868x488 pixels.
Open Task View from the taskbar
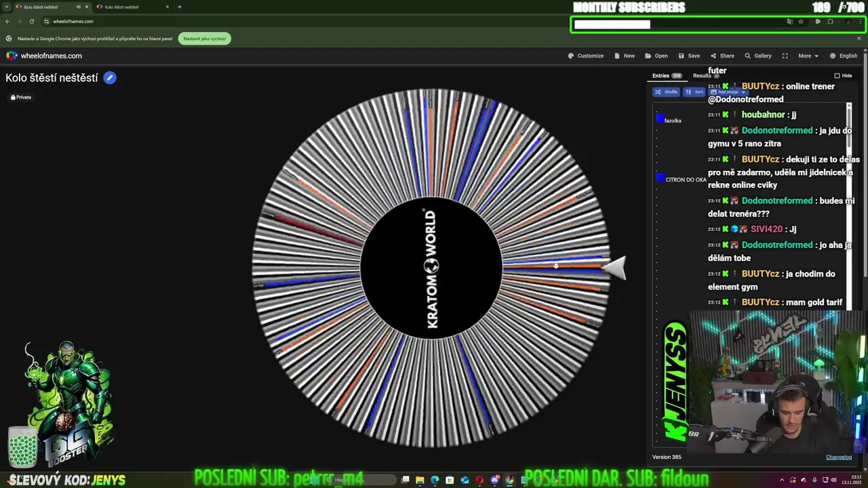point(405,480)
